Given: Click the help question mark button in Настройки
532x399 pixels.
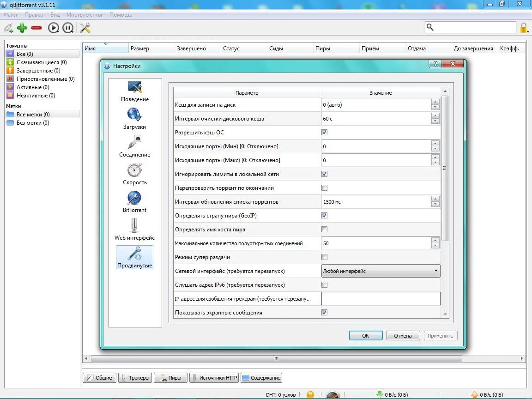Looking at the screenshot, I should coord(435,63).
